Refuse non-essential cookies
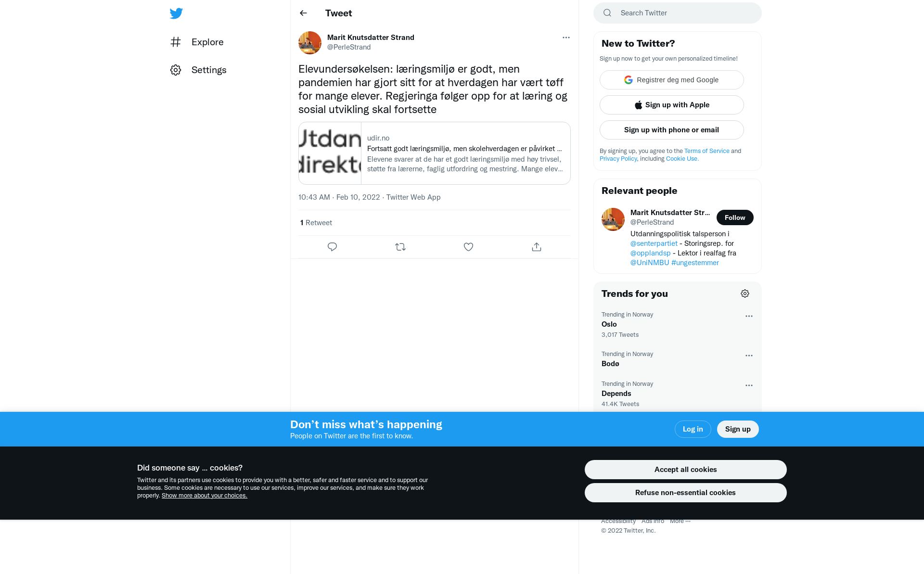The width and height of the screenshot is (924, 574). (685, 493)
